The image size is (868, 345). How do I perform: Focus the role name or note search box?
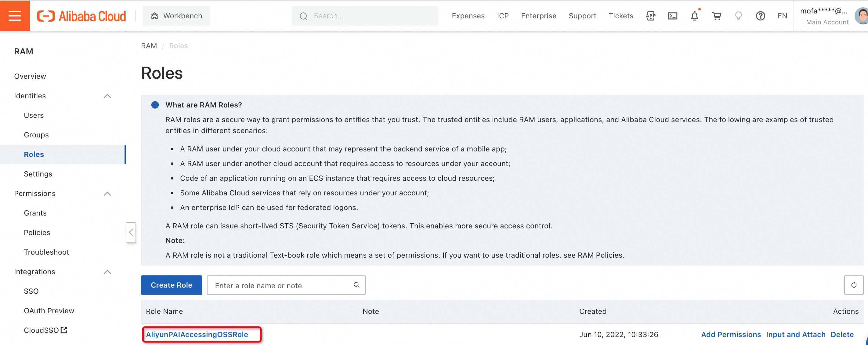(x=286, y=285)
